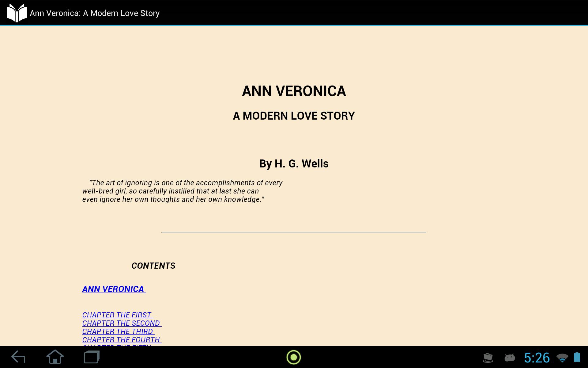Tap the Back navigation arrow

coord(18,357)
